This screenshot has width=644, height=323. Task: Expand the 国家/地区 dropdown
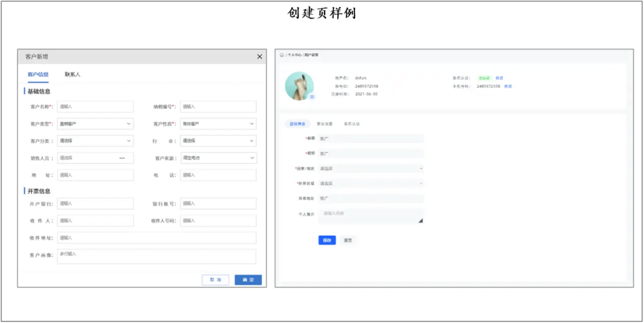click(371, 169)
